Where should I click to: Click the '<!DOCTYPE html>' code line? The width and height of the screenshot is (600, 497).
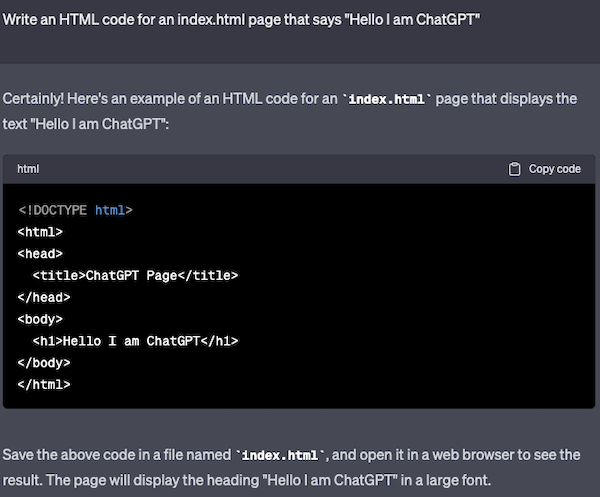coord(75,210)
